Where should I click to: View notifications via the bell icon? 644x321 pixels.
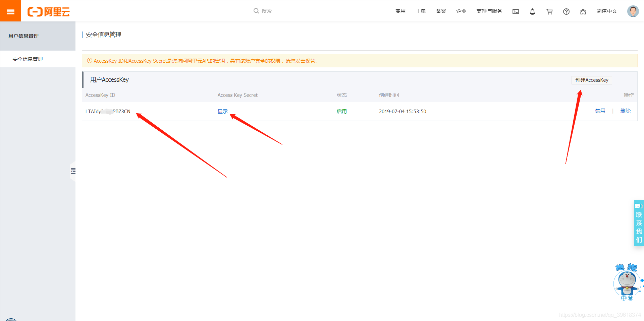click(x=533, y=11)
